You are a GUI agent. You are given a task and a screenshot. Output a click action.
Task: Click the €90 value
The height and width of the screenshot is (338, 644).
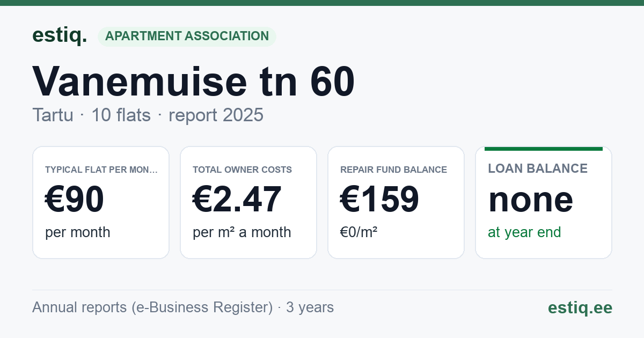coord(75,199)
